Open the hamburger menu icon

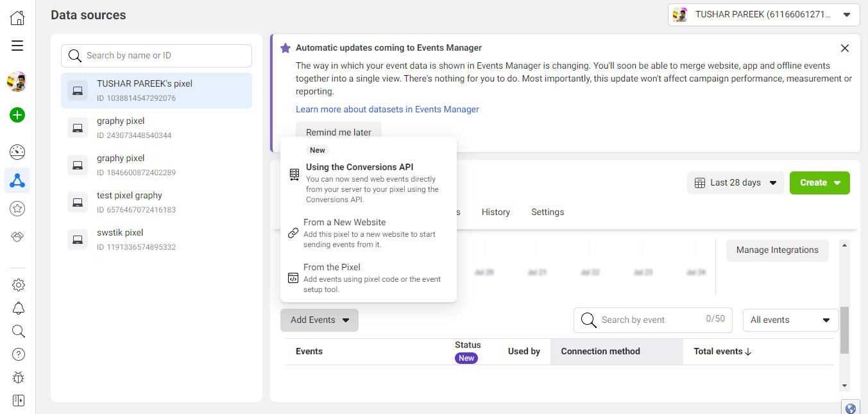pyautogui.click(x=17, y=46)
